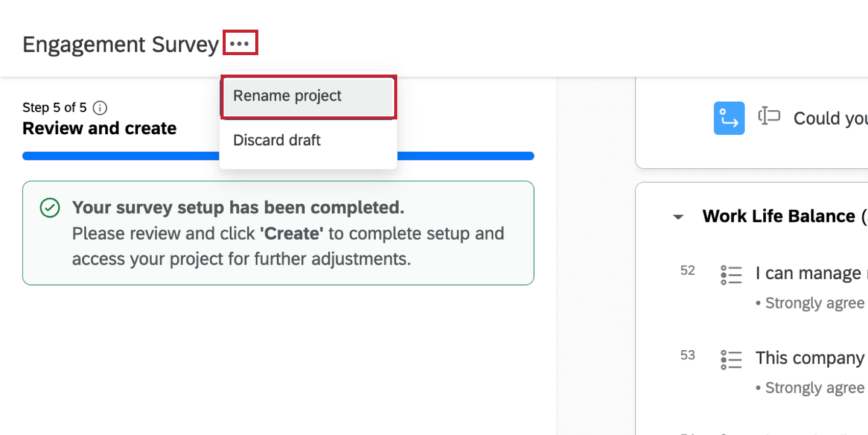Select Rename project from the menu
868x435 pixels.
(287, 95)
